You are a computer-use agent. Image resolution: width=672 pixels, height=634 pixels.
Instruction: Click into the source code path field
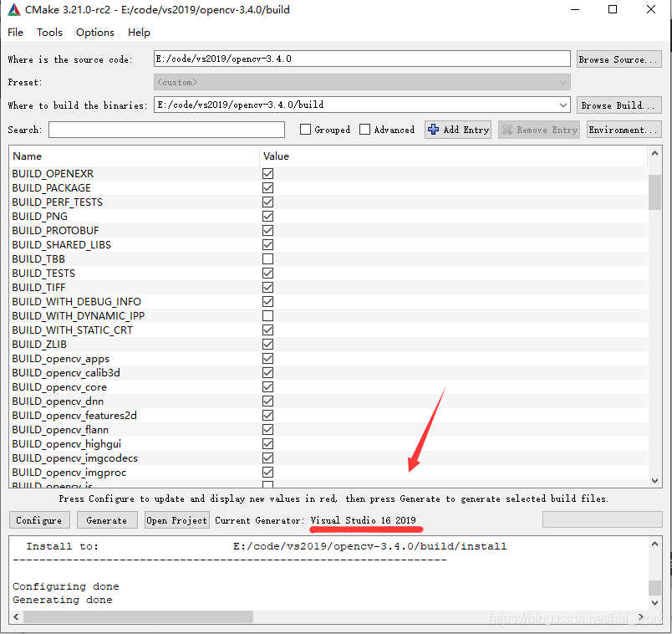pos(362,59)
